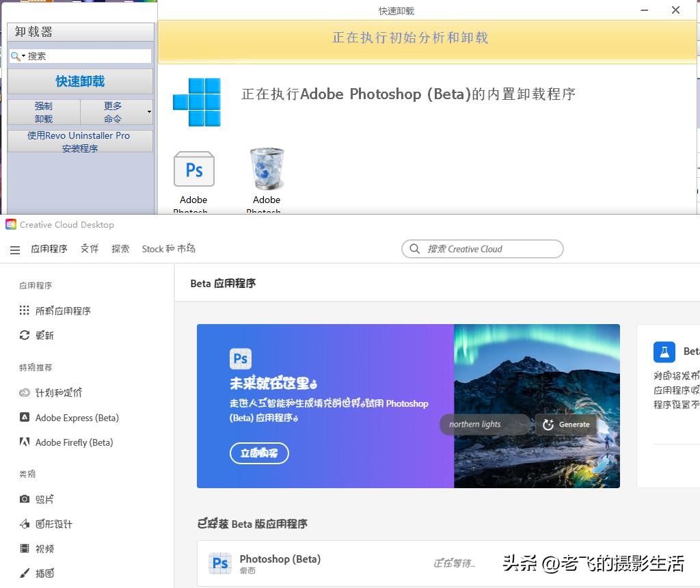Open the Stock 和市场 tab
The width and height of the screenshot is (700, 588).
(168, 249)
